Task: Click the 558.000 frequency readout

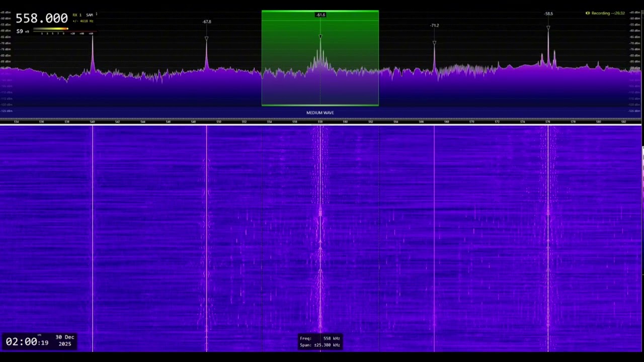Action: click(x=41, y=19)
